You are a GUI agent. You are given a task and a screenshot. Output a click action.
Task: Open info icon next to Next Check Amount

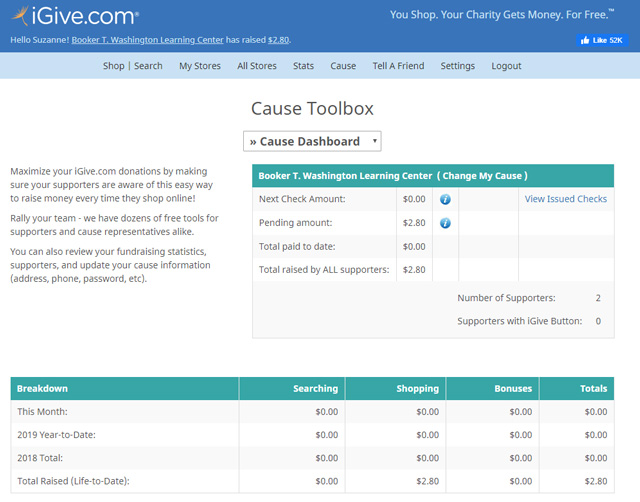tap(445, 199)
